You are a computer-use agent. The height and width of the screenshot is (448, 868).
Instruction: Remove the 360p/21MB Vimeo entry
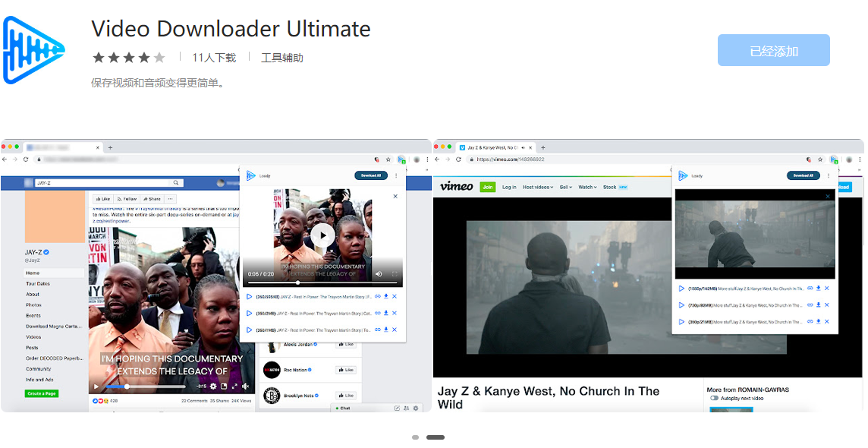tap(826, 322)
